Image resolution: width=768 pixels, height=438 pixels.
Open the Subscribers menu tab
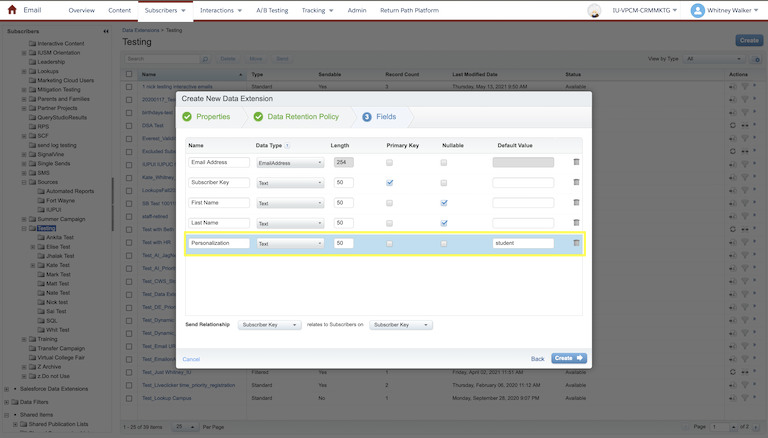[165, 10]
